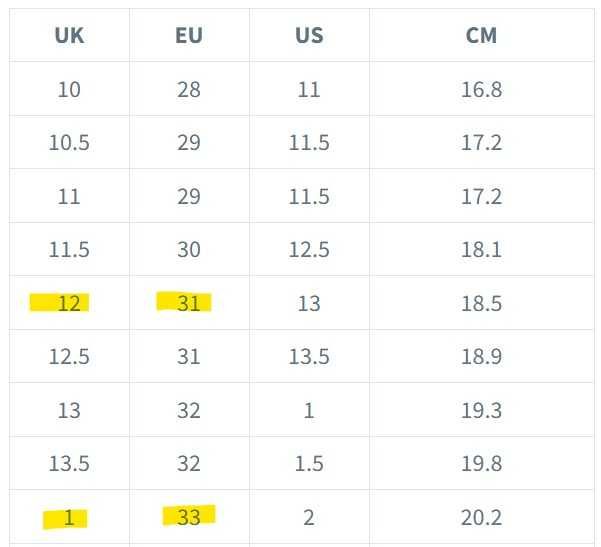Click the 20.2 CM cell

481,517
